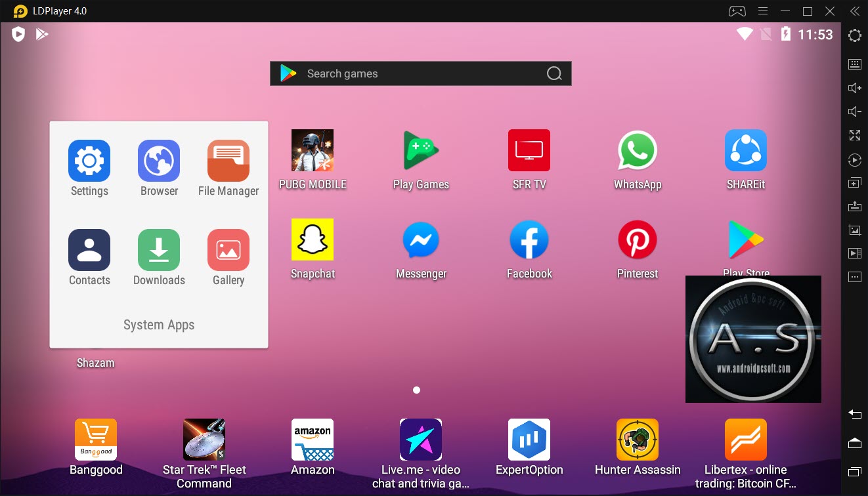Open Pinterest
This screenshot has width=868, height=496.
click(638, 239)
